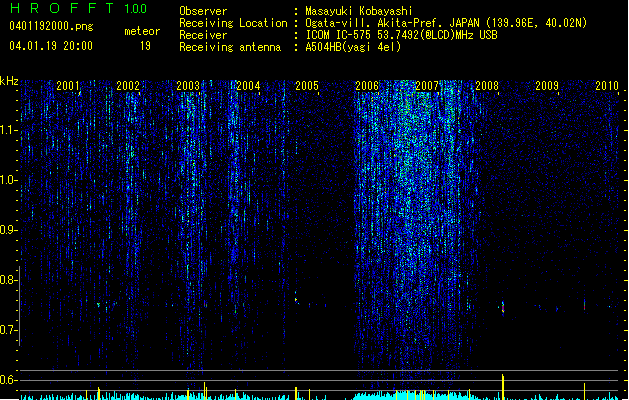Click the 2003 time marker
The image size is (629, 400).
[x=188, y=86]
